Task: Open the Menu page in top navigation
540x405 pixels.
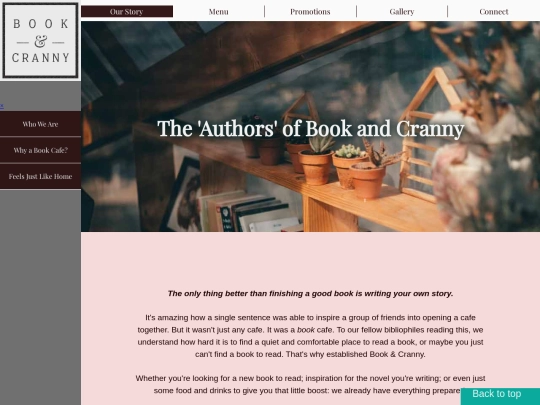Action: click(218, 11)
